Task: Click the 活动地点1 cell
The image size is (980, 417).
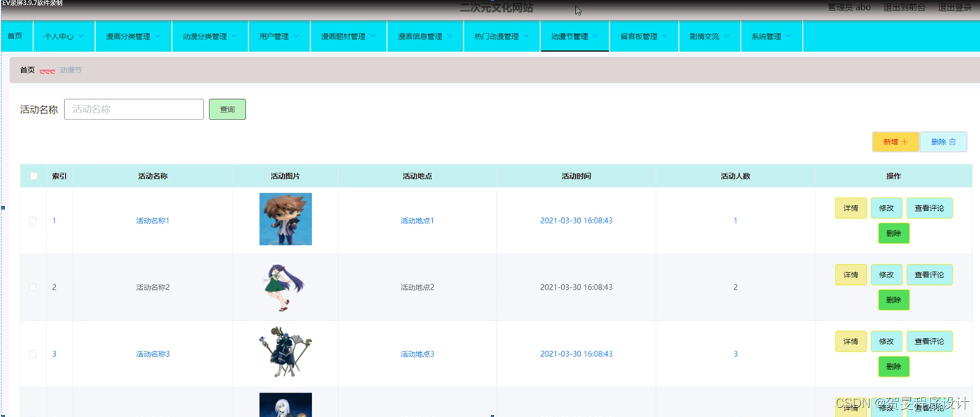Action: [417, 221]
